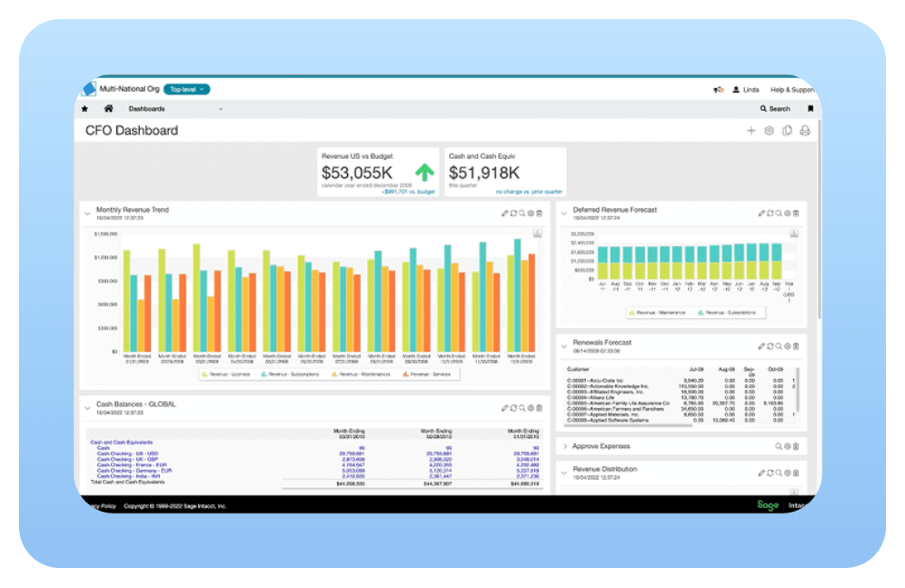This screenshot has width=905, height=588.
Task: Toggle Revenue - Subscriptions legend in Monthly Revenue Trend
Action: [x=290, y=374]
